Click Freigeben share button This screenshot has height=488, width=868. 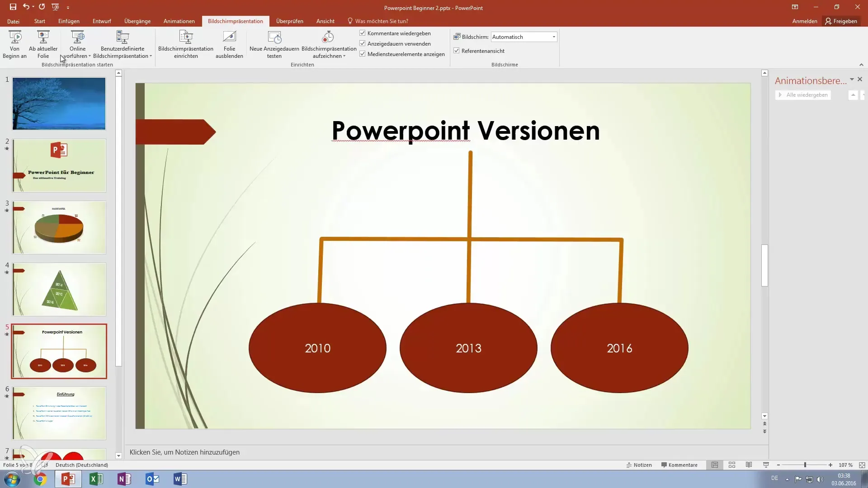(x=841, y=21)
